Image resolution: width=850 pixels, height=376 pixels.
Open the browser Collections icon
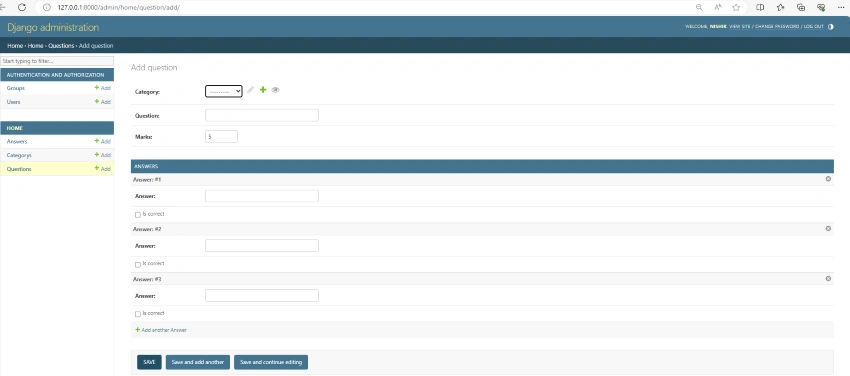pyautogui.click(x=801, y=7)
